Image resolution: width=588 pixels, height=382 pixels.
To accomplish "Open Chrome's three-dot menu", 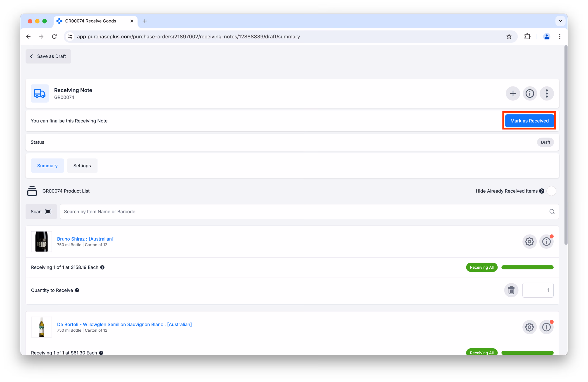I will click(560, 37).
